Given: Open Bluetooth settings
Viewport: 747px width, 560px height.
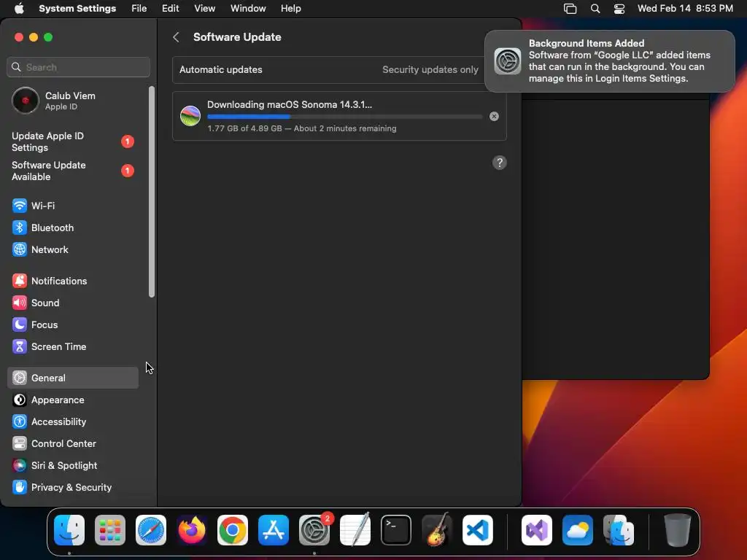Looking at the screenshot, I should (73, 227).
